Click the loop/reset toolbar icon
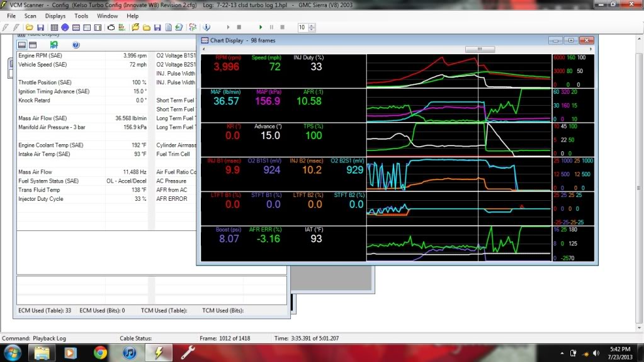The image size is (644, 362). tap(111, 28)
